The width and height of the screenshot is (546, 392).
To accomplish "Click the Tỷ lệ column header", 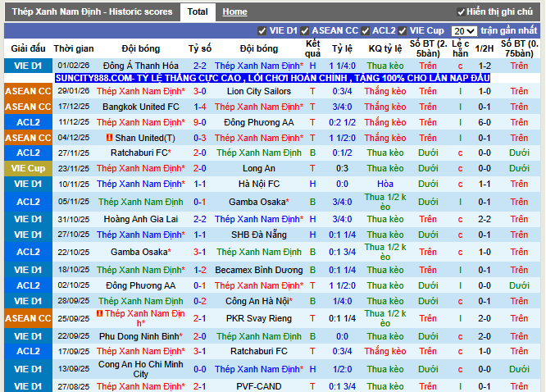I will 342,48.
